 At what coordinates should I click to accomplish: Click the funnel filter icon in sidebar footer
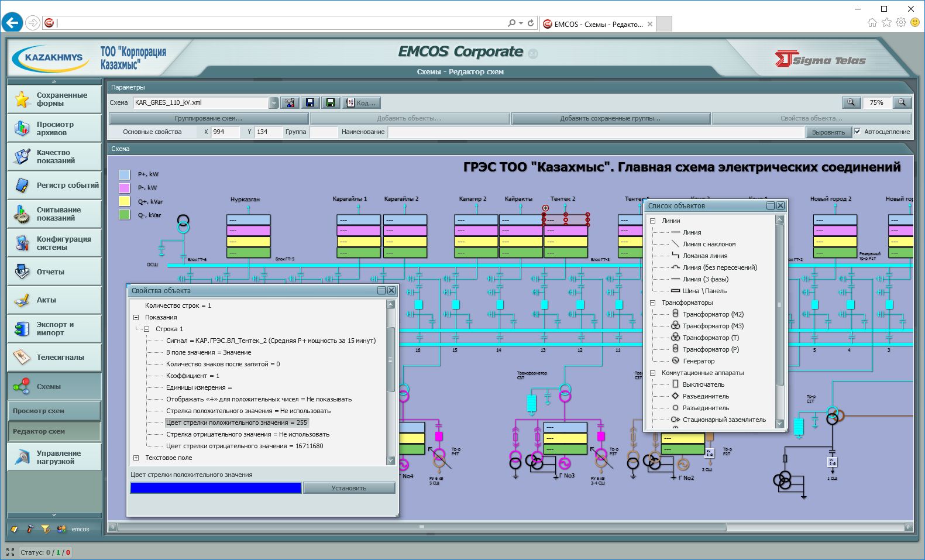[45, 529]
